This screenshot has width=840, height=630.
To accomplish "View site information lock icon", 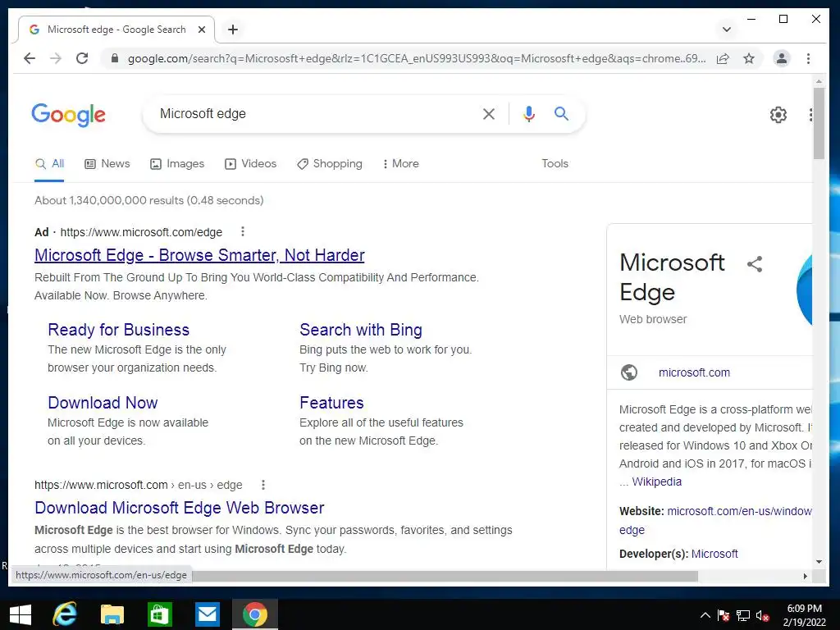I will click(114, 58).
